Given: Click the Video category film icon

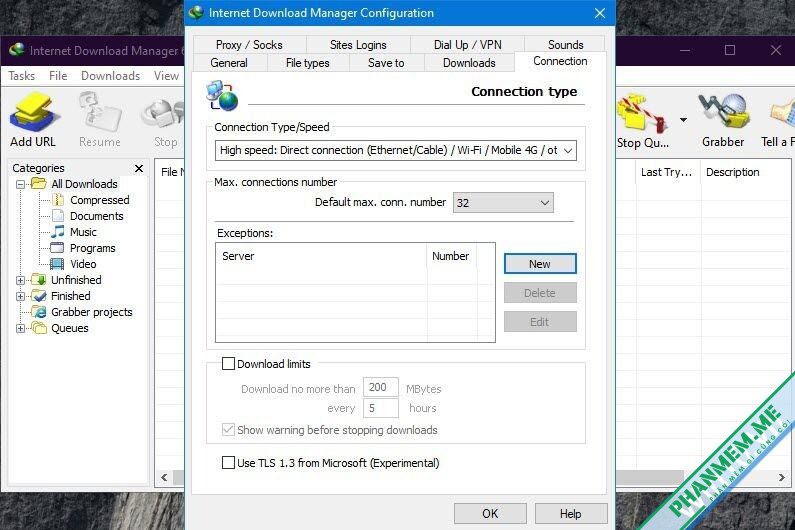Looking at the screenshot, I should [57, 264].
